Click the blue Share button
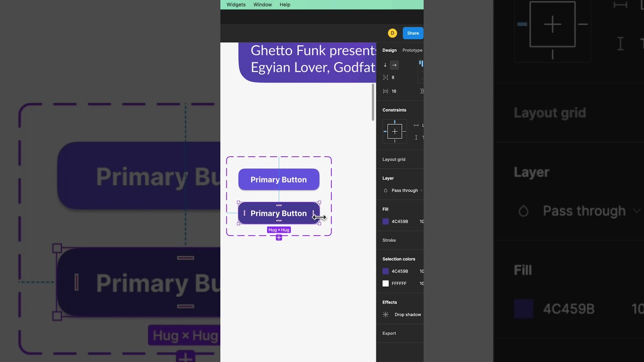This screenshot has width=644, height=362. pyautogui.click(x=413, y=33)
